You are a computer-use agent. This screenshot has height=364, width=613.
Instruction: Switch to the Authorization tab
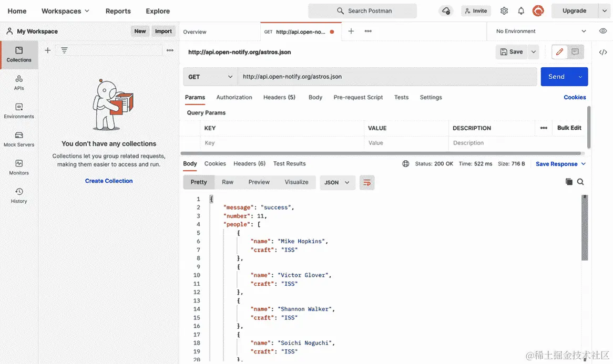pyautogui.click(x=234, y=97)
